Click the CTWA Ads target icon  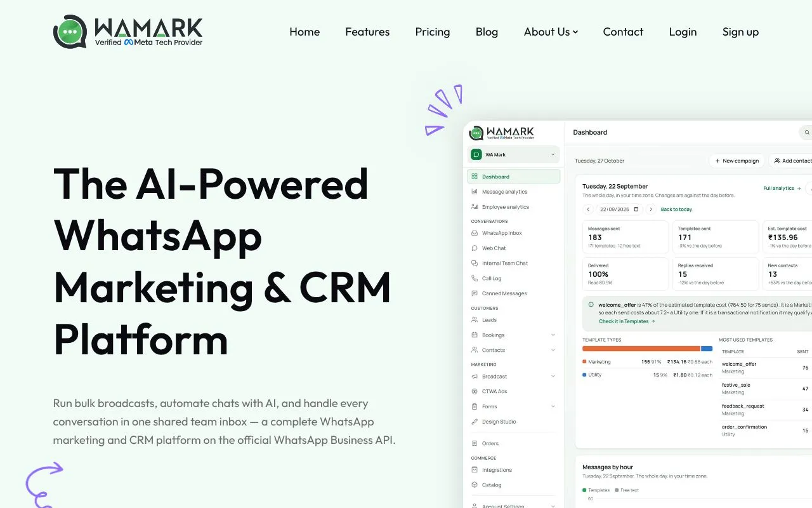[x=475, y=391]
